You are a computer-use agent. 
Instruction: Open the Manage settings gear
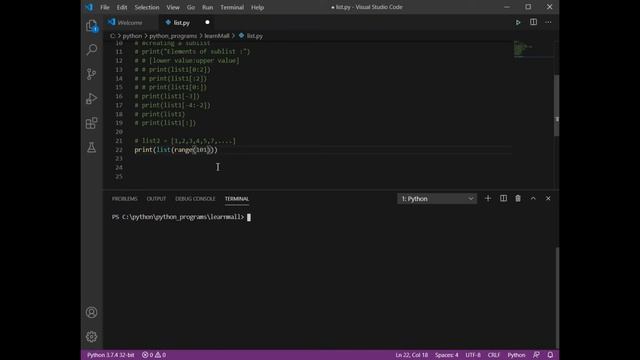tap(91, 336)
